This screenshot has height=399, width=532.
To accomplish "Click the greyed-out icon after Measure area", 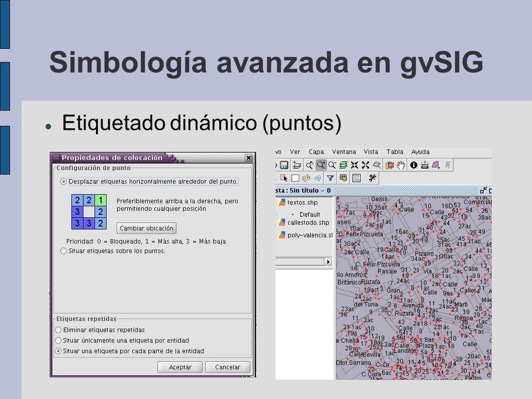I will [x=448, y=166].
